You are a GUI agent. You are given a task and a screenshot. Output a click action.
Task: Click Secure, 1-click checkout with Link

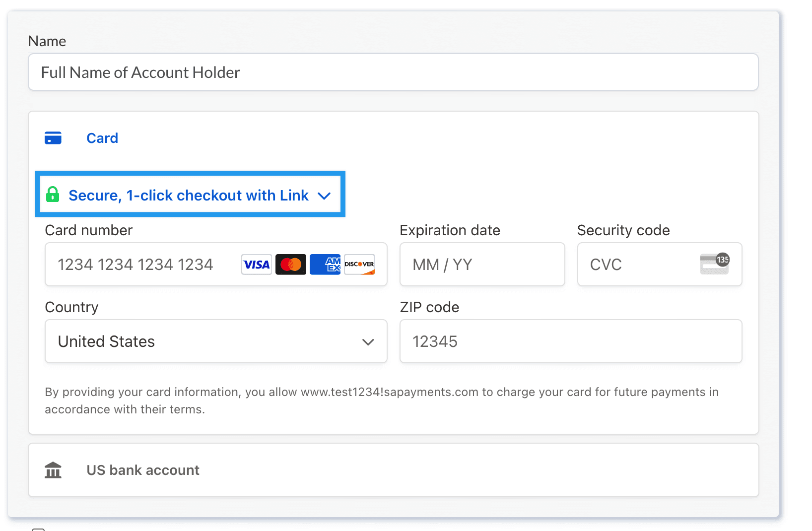click(x=188, y=196)
